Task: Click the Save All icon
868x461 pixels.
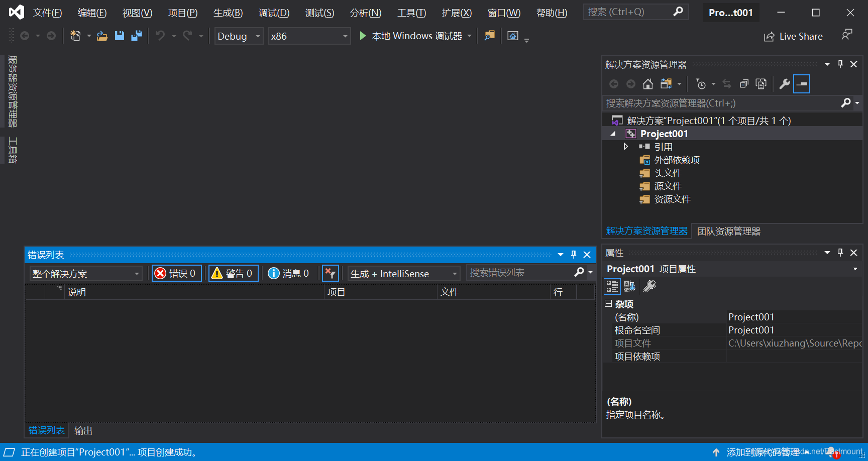Action: (136, 36)
